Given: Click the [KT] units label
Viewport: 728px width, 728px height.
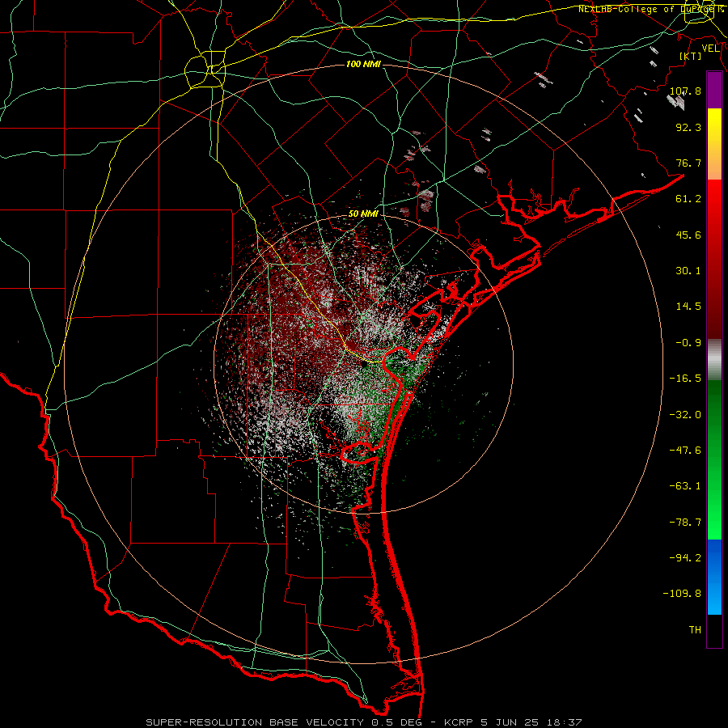Looking at the screenshot, I should (x=691, y=56).
